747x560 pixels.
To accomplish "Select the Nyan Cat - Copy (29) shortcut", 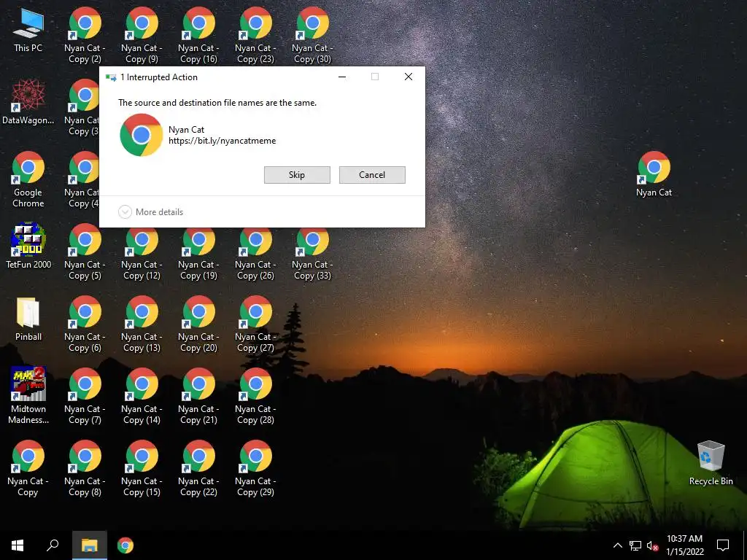I will pos(255,469).
